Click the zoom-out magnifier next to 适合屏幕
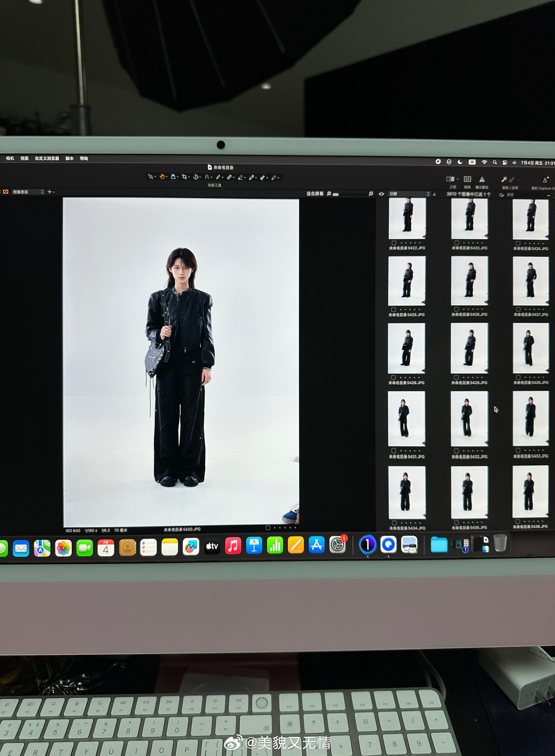Image resolution: width=555 pixels, height=756 pixels. point(329,193)
